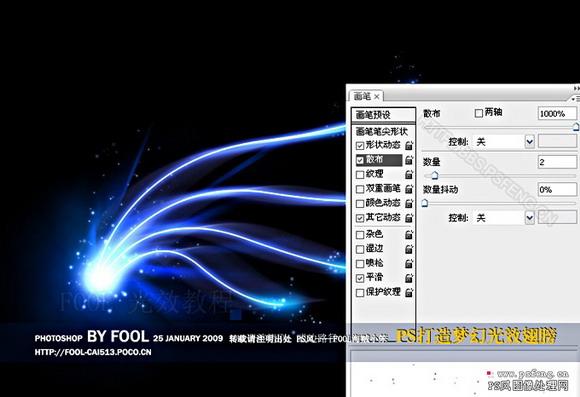
Task: Uncheck the 平滑 checkbox
Action: [x=360, y=278]
